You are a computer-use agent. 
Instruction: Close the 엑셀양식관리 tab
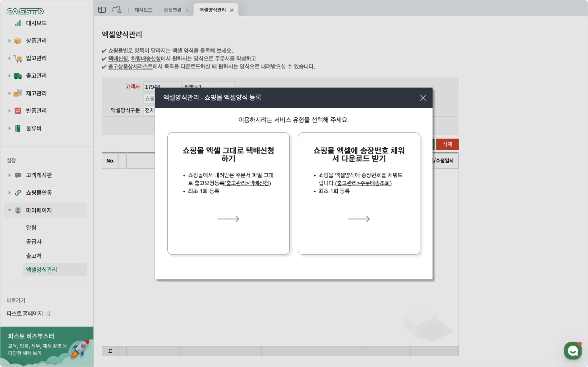pos(232,10)
